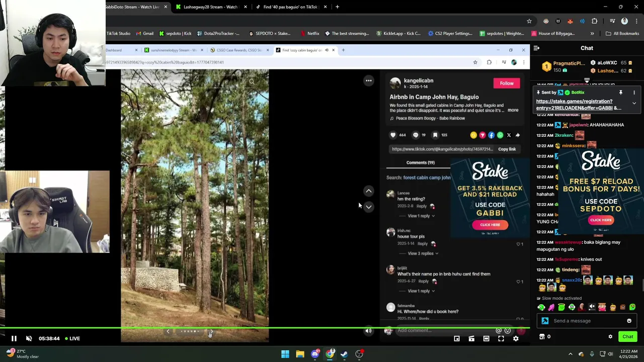This screenshot has width=644, height=362.
Task: Enter fullscreen on the Kick player
Action: coord(501,339)
